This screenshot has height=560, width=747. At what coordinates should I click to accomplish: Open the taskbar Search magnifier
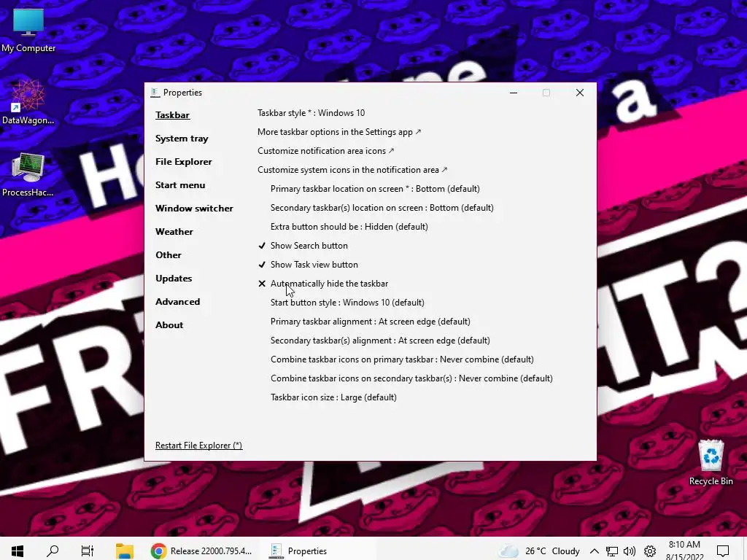tap(53, 551)
